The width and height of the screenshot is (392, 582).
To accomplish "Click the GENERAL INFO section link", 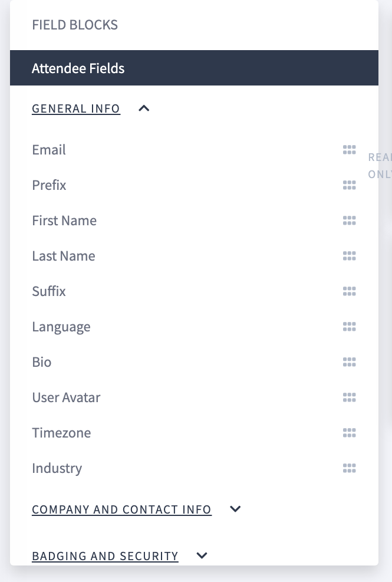I will coord(76,108).
